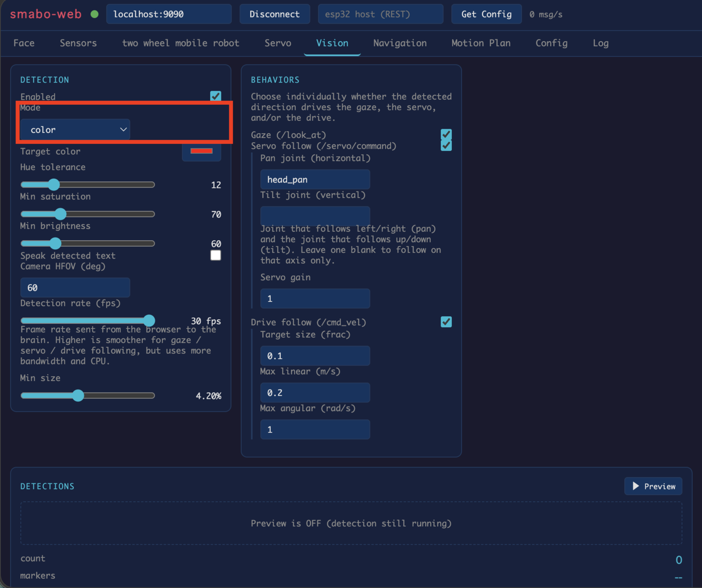Viewport: 702px width, 588px height.
Task: Click the Pan joint head_pan field
Action: [x=315, y=179]
